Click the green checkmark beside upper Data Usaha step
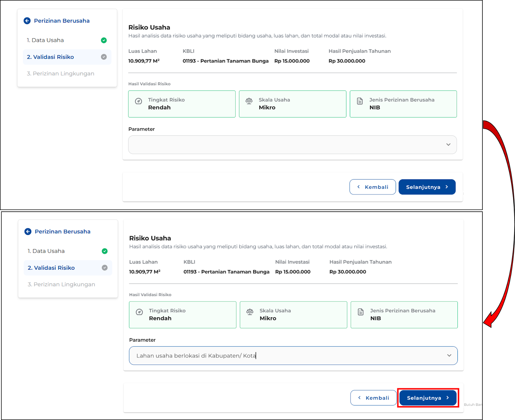 (x=104, y=40)
